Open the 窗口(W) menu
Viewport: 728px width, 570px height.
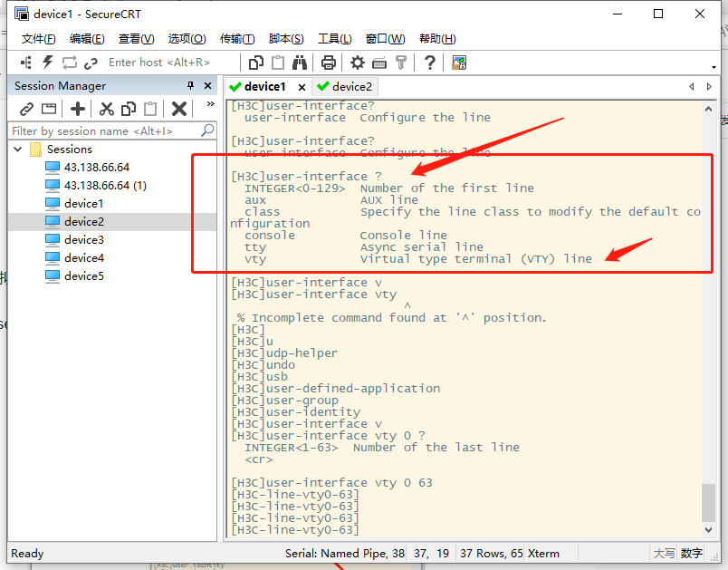tap(386, 39)
